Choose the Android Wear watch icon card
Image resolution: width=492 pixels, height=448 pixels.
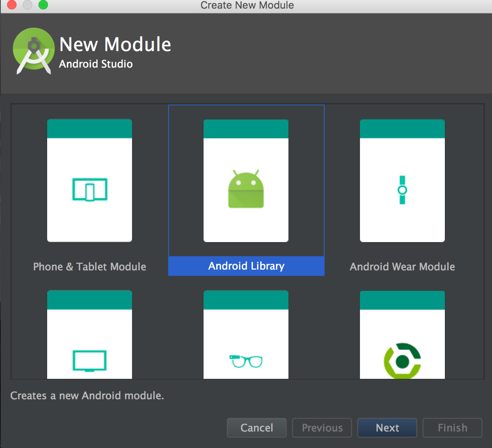coord(402,181)
